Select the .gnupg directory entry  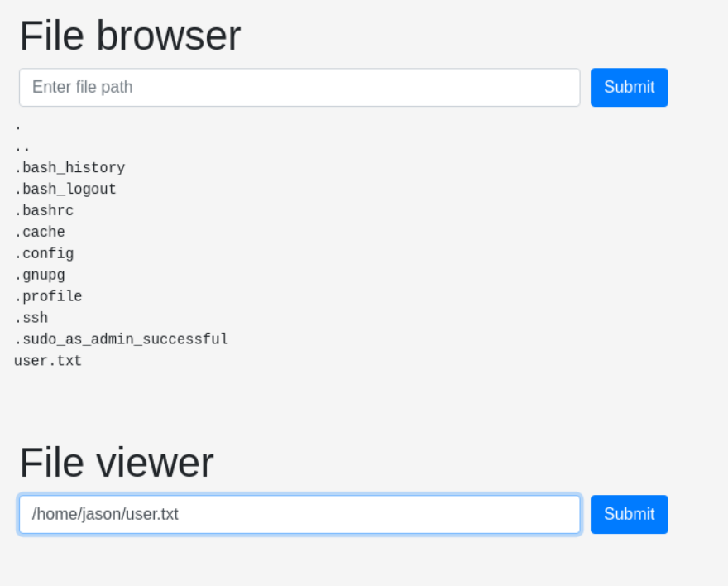[x=40, y=275]
